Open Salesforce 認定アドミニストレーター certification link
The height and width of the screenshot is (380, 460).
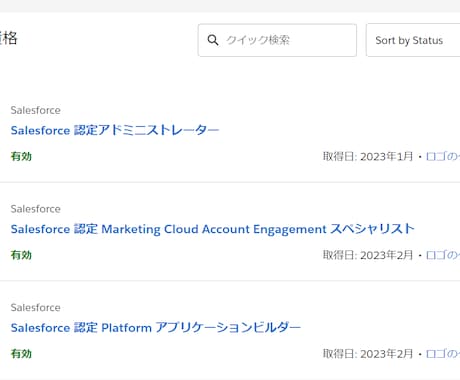point(115,130)
